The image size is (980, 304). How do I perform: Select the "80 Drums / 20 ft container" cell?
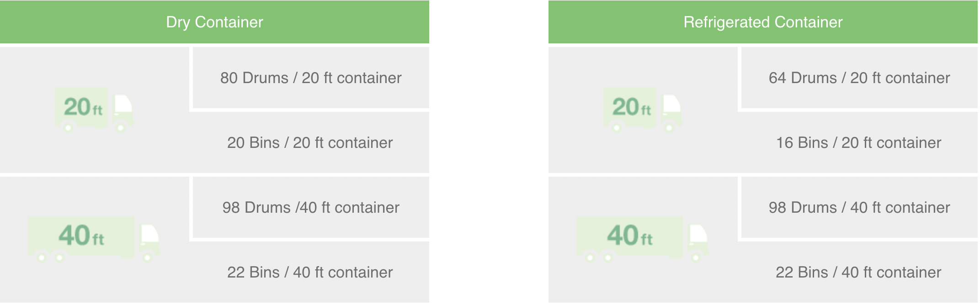(311, 78)
